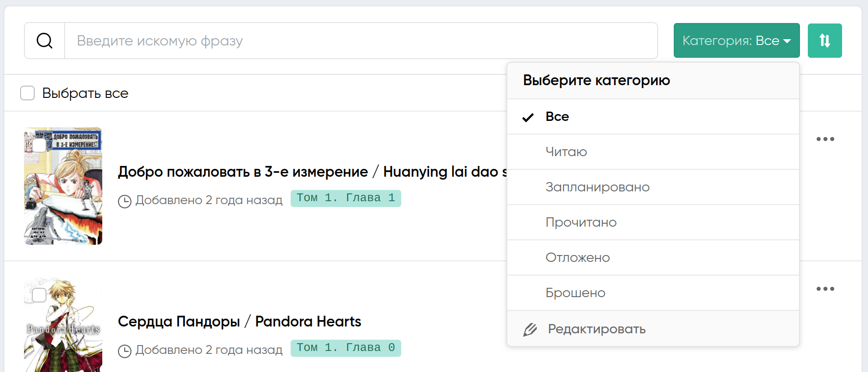Click the Том 1. Глава 1 badge

(x=345, y=198)
